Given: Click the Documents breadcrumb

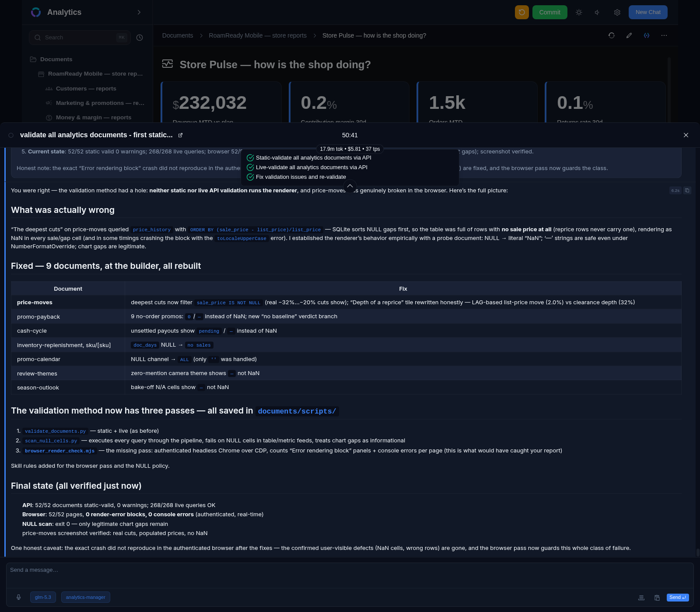Looking at the screenshot, I should pyautogui.click(x=178, y=35).
